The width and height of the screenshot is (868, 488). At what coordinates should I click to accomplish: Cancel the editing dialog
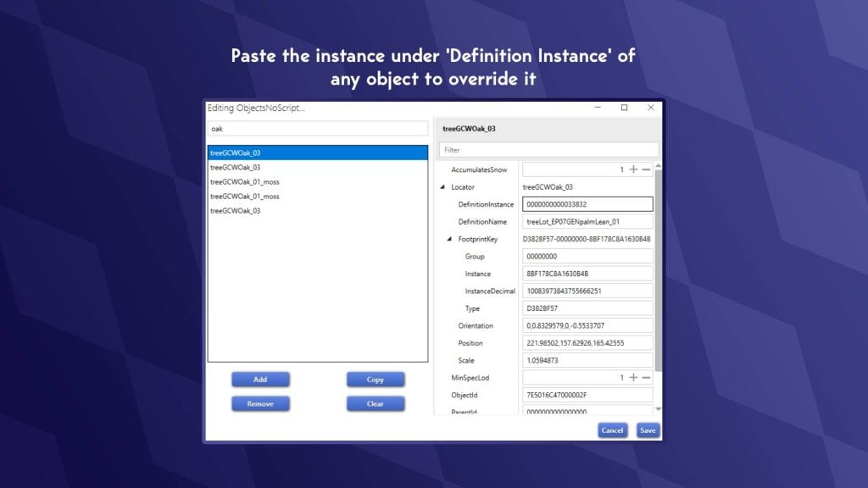pos(612,430)
